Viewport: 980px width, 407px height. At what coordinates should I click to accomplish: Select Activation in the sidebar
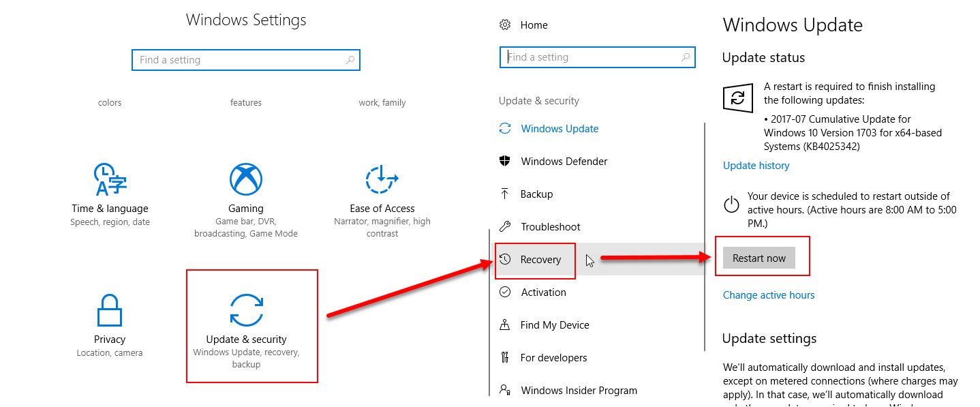[x=543, y=292]
